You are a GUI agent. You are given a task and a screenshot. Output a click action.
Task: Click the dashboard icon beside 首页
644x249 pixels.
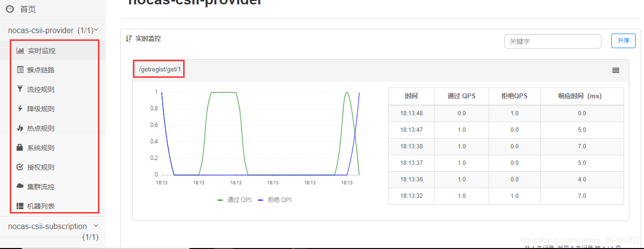click(10, 9)
